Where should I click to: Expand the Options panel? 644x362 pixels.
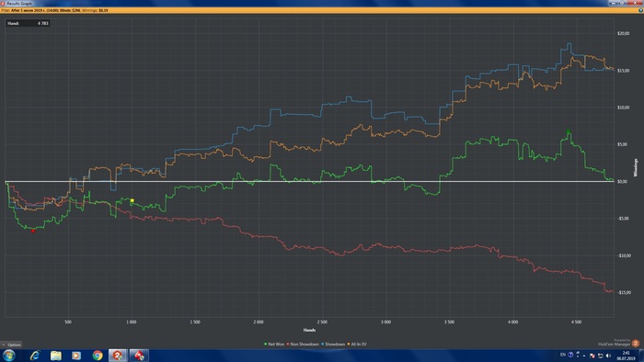pos(11,345)
